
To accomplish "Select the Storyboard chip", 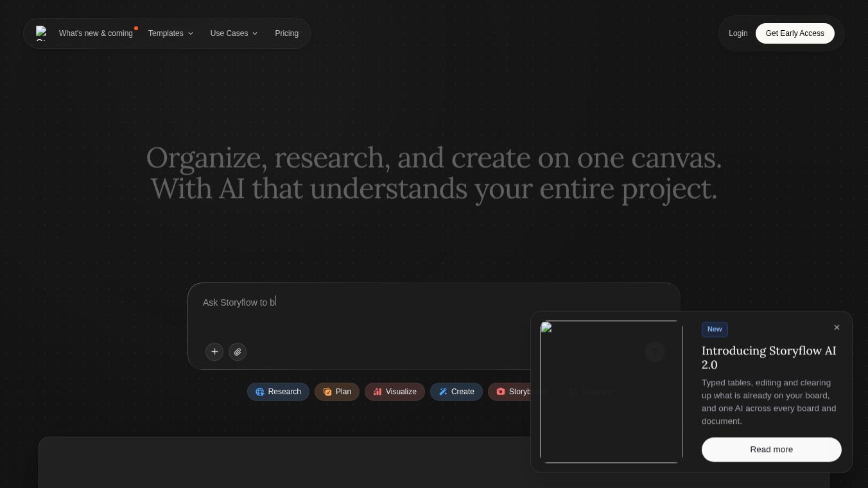I will pos(510,392).
